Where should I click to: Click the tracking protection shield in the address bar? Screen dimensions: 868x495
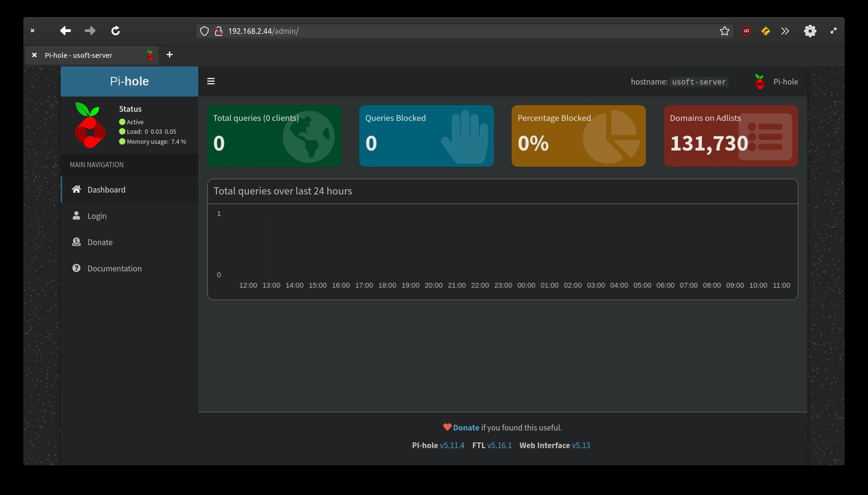click(x=204, y=31)
